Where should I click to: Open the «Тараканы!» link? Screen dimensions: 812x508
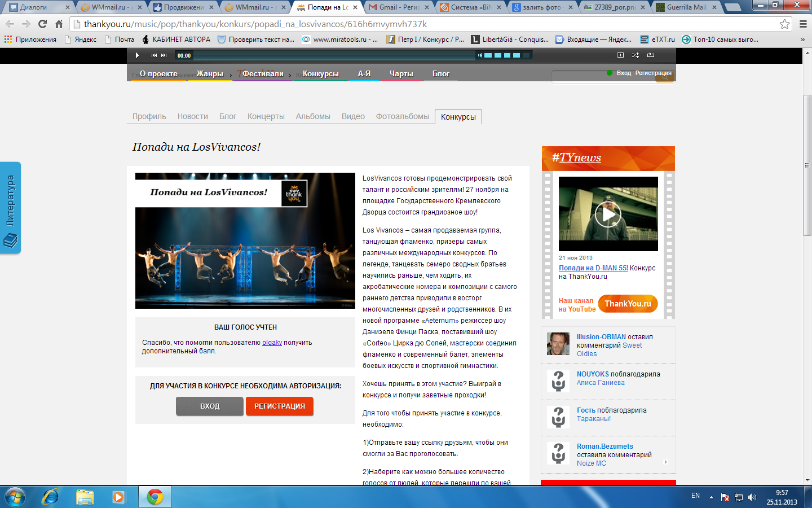[x=594, y=419]
